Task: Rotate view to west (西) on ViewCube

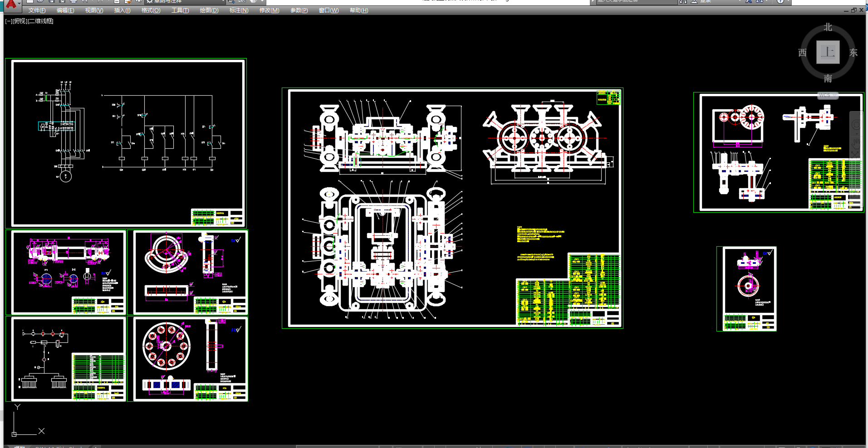Action: click(802, 53)
